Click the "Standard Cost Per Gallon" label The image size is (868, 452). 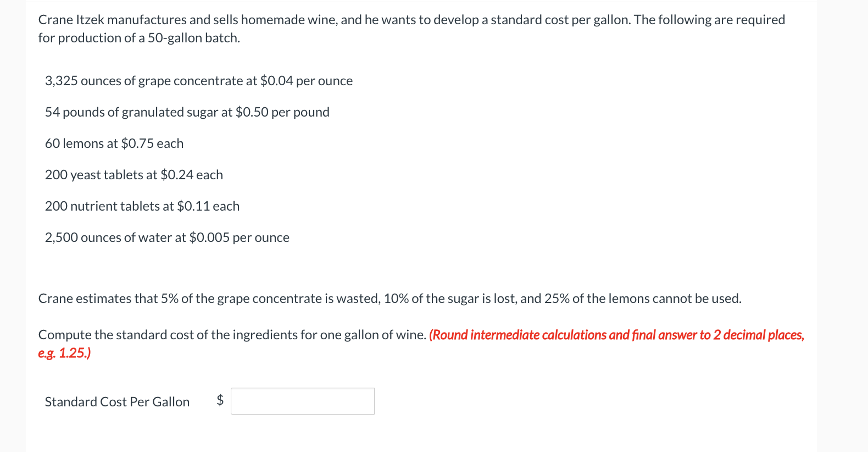(x=117, y=402)
